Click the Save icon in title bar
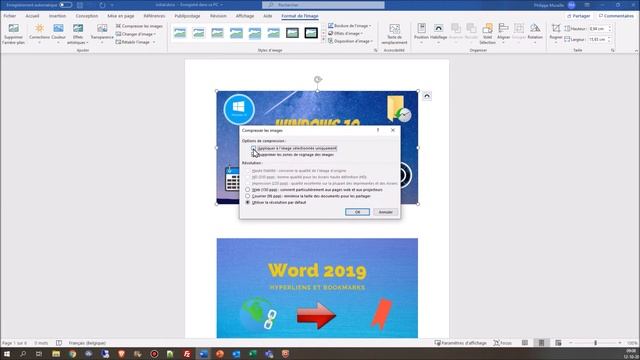 tap(80, 5)
